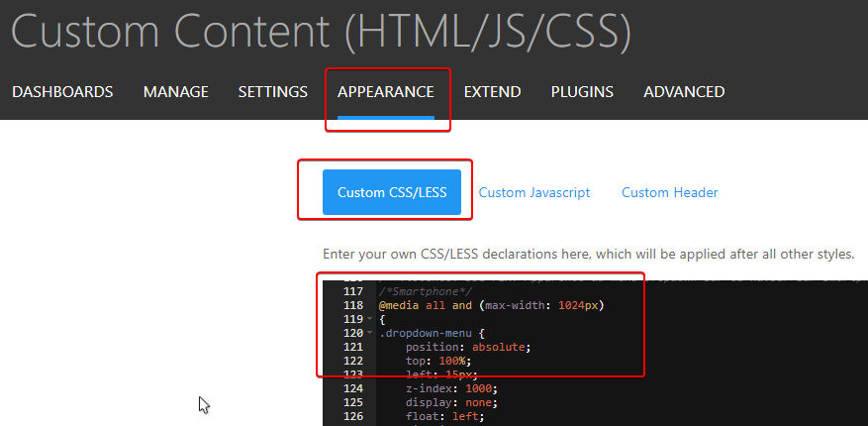Click the Custom Content page title
Viewport: 868px width, 426px height.
(321, 32)
